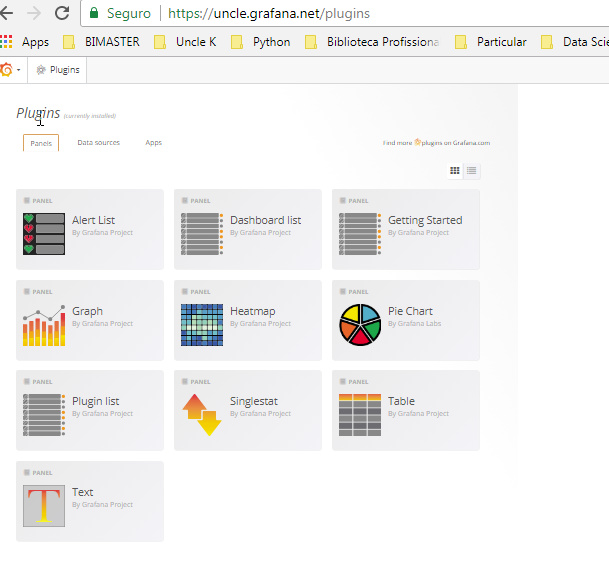Go forward in browser history
The height and width of the screenshot is (570, 609).
coord(34,13)
